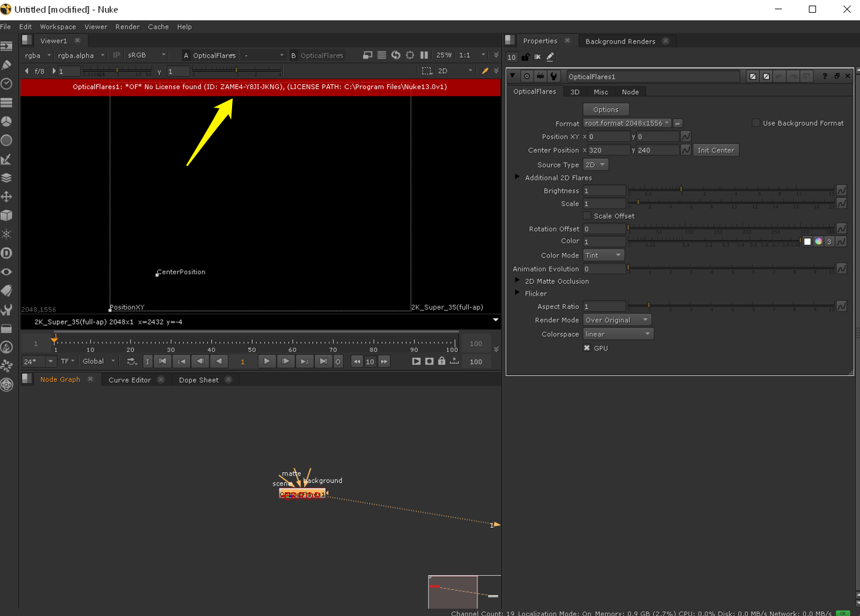Click the OpticalFlares1 wrench settings icon
Screen dimensions: 860x616
pyautogui.click(x=554, y=76)
